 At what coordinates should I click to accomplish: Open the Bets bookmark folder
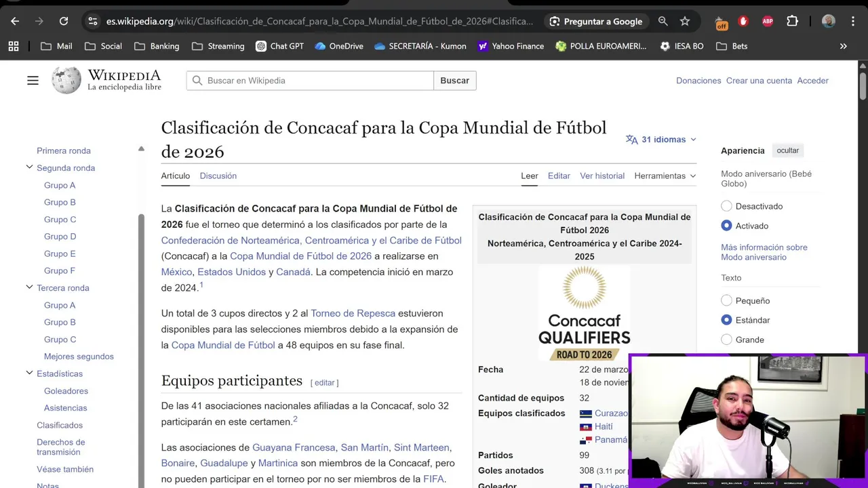[732, 46]
